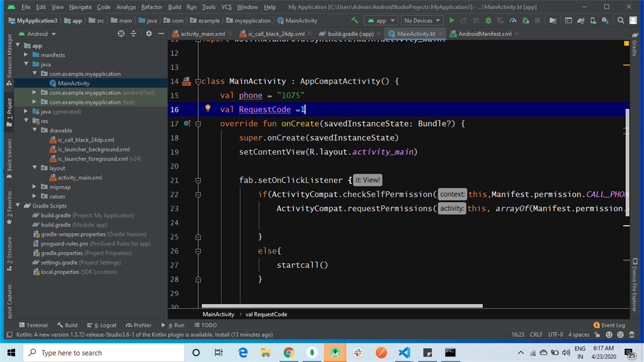
Task: Switch to activity_main.xml tab
Action: [x=203, y=34]
